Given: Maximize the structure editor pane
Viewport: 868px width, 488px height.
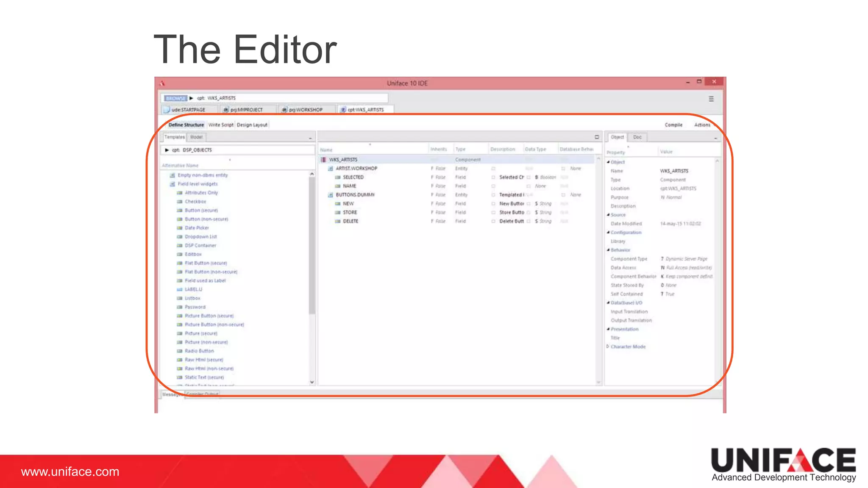Looking at the screenshot, I should (597, 137).
